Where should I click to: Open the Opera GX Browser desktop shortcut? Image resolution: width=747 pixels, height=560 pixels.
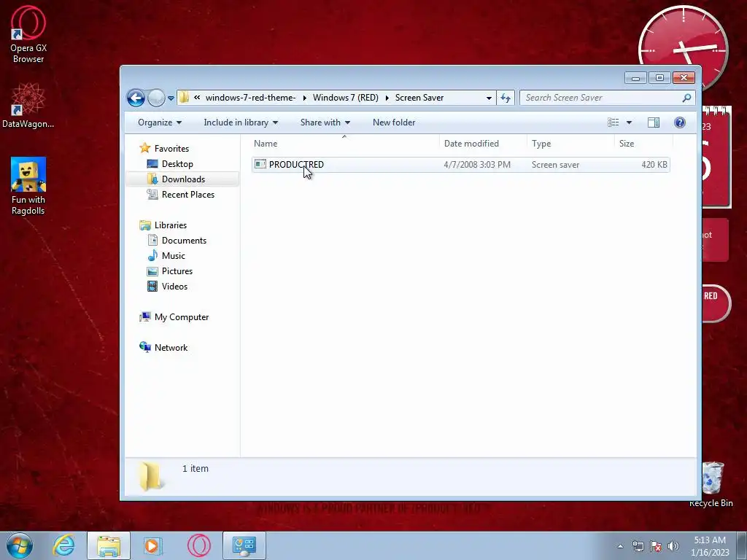pos(28,34)
